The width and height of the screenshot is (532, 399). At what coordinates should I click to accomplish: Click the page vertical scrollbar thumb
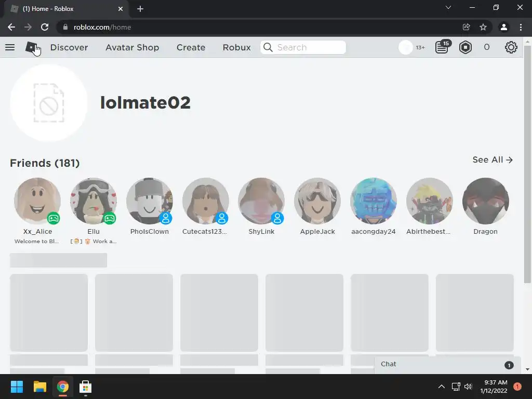click(527, 164)
